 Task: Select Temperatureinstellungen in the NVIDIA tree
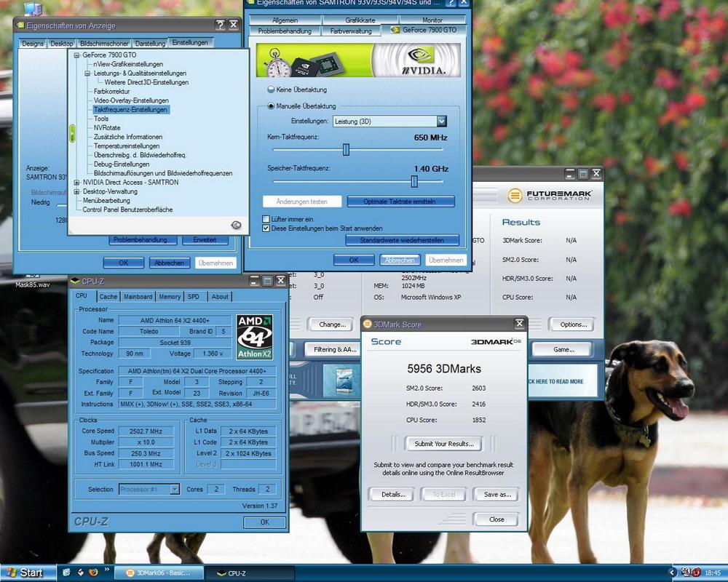pos(126,145)
